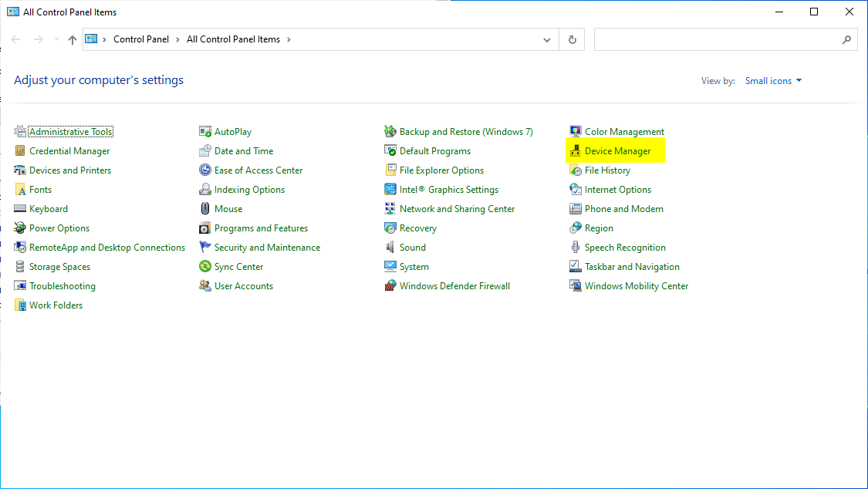The width and height of the screenshot is (868, 489).
Task: Refresh the Control Panel view
Action: click(x=572, y=40)
